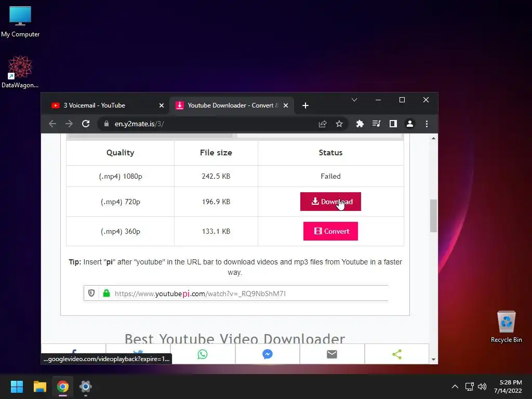
Task: Click the "Best Youtube Video Downloader" heading
Action: (235, 338)
